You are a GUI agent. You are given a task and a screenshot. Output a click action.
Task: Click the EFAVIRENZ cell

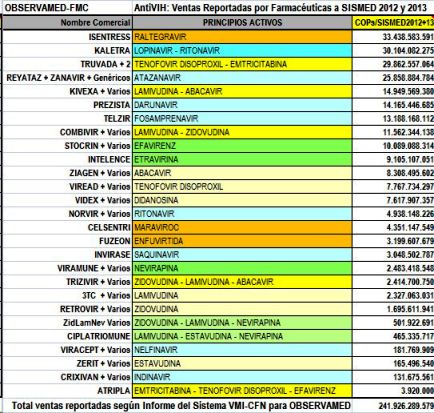pyautogui.click(x=242, y=146)
